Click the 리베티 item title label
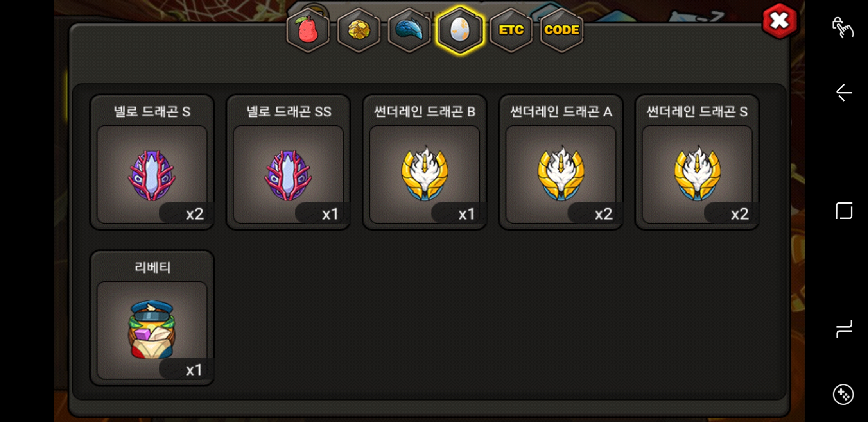 point(152,268)
